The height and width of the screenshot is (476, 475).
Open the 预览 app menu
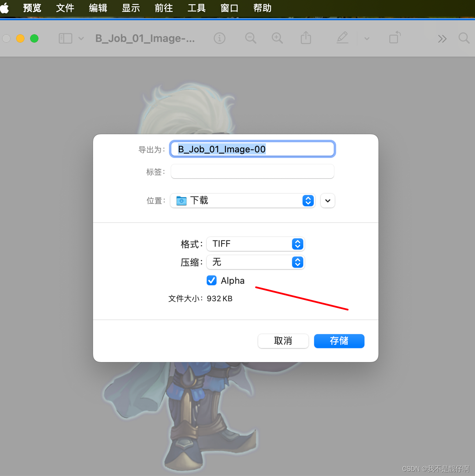point(32,8)
